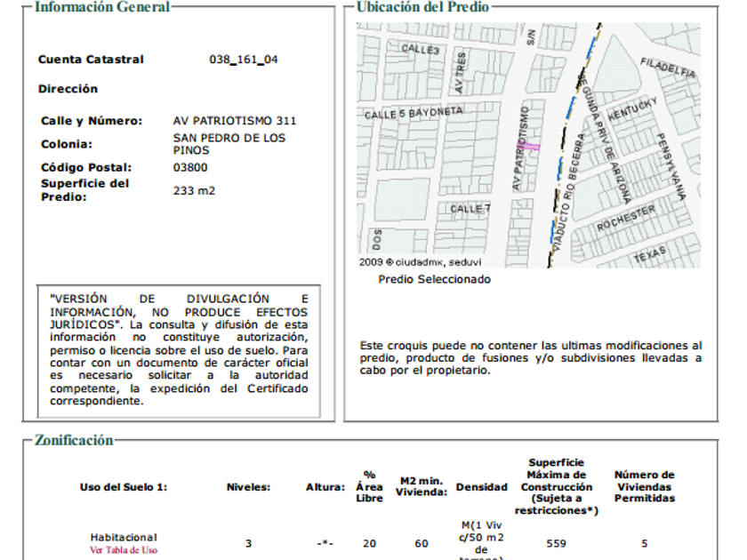
Task: Click the 'Información General' section heading
Action: pos(102,7)
